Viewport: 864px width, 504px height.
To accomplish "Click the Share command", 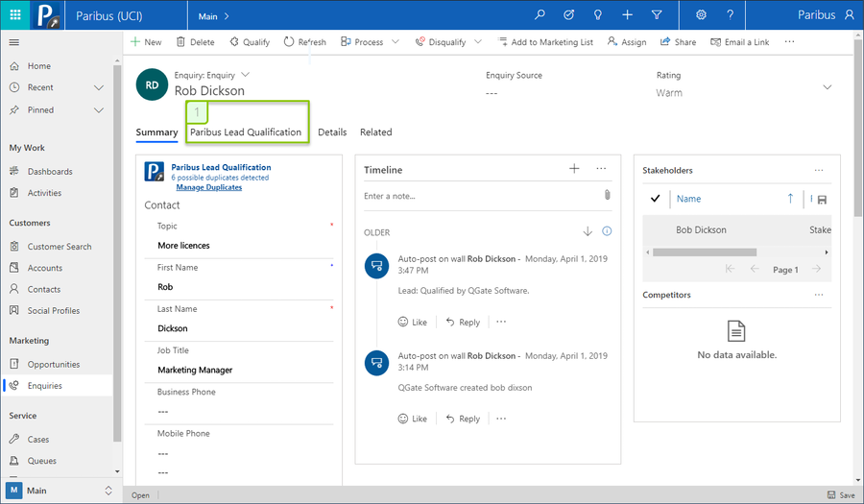I will (679, 42).
